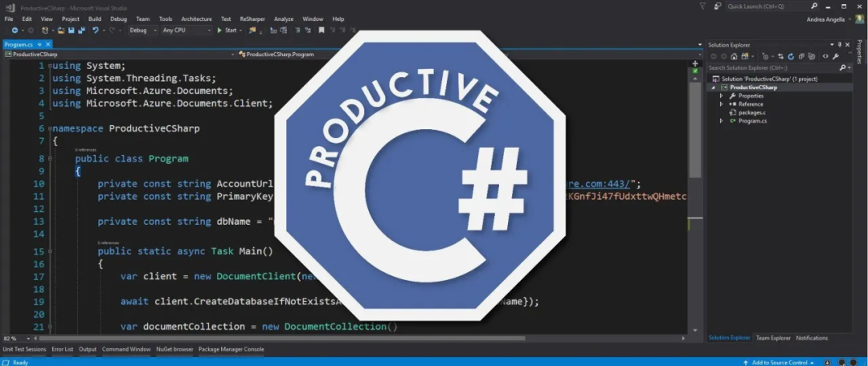
Task: Click the comment out lines toolbar icon
Action: (298, 31)
